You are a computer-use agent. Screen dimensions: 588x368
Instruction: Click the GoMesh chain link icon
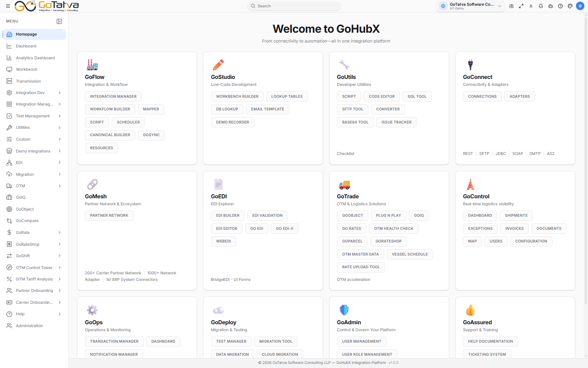coord(92,184)
